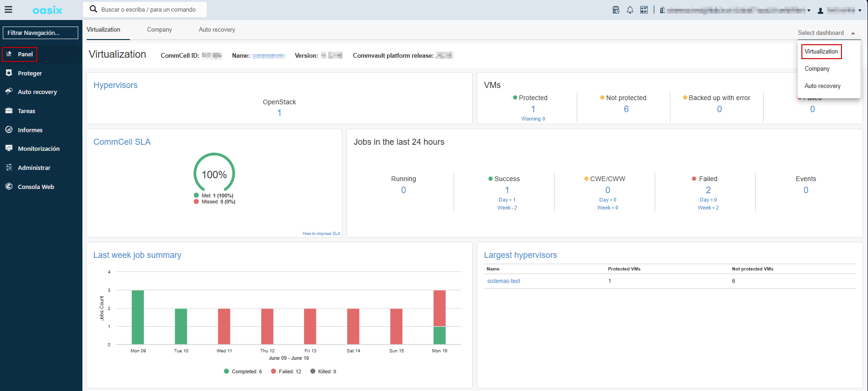Open Informes reports icon in sidebar
The height and width of the screenshot is (391, 868).
[x=9, y=130]
